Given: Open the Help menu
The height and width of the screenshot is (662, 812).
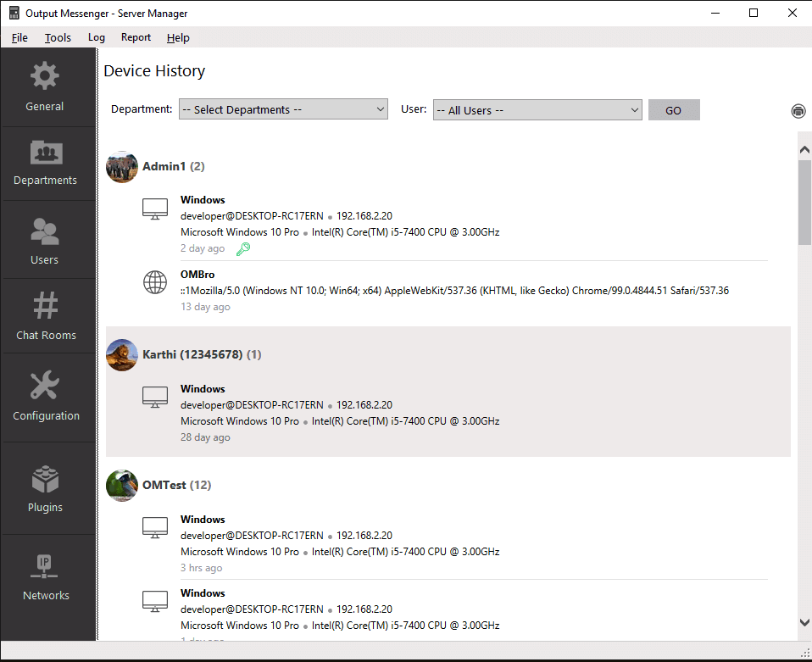Looking at the screenshot, I should click(x=178, y=38).
